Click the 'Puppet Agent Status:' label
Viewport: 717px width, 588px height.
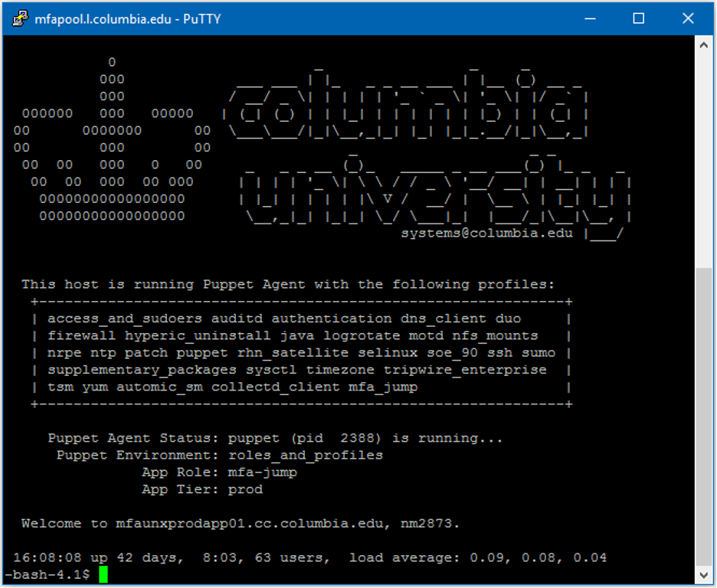[x=135, y=438]
